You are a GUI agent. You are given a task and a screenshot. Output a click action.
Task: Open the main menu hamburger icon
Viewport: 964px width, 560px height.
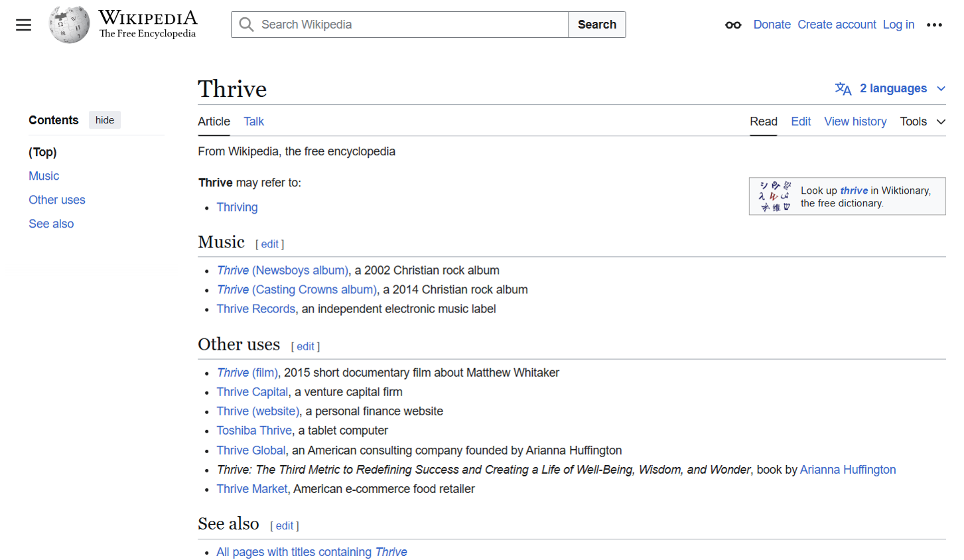coord(24,25)
